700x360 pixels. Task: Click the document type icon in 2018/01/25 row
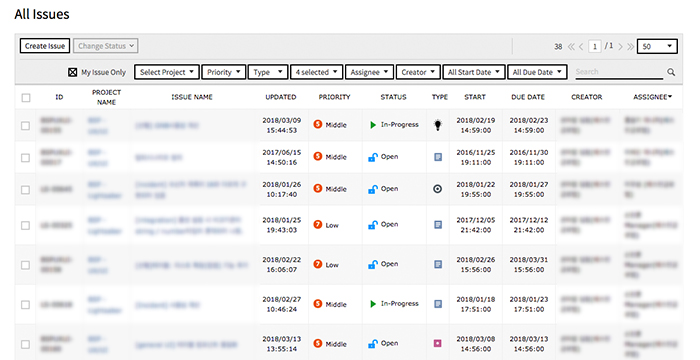click(438, 225)
